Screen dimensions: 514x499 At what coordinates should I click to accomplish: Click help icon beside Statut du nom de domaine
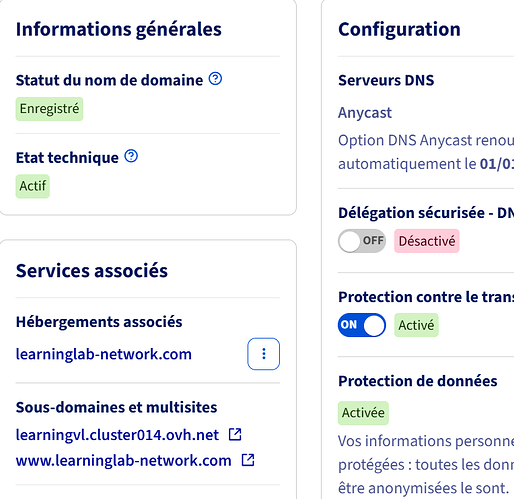215,79
